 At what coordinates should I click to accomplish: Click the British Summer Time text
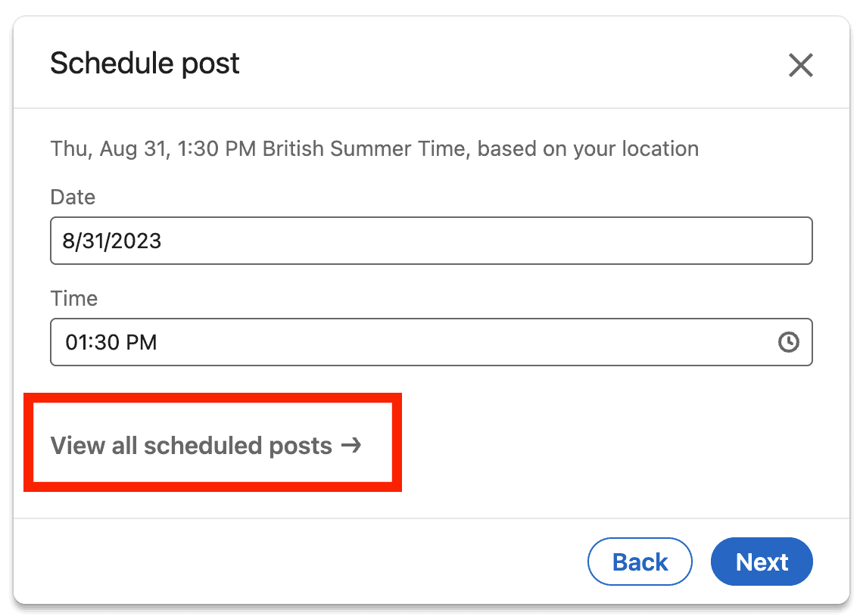[366, 148]
